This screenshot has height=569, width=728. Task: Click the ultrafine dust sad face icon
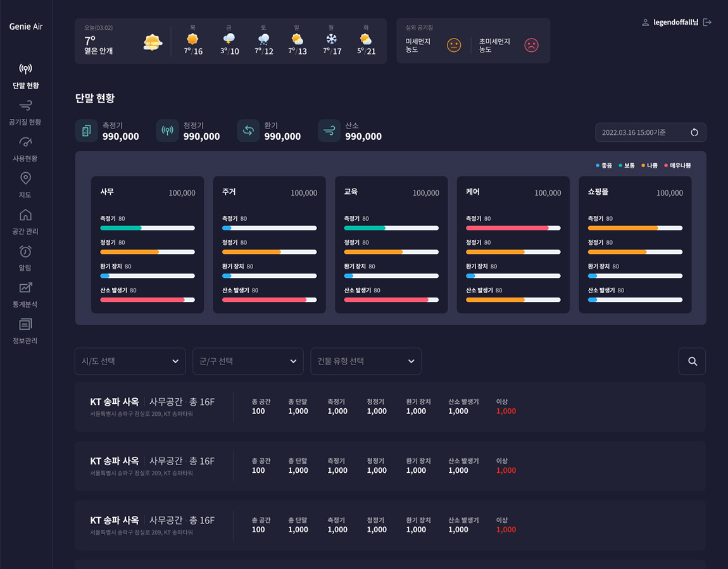tap(531, 45)
